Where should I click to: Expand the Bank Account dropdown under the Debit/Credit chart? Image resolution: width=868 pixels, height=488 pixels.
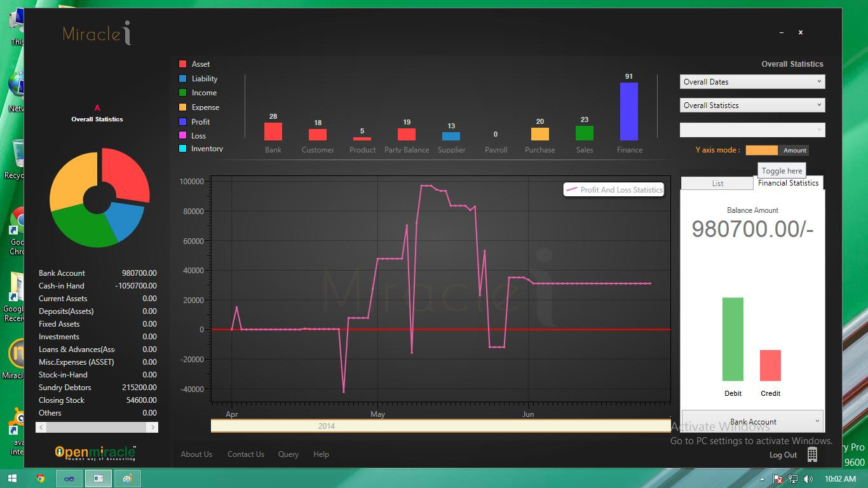[x=753, y=421]
